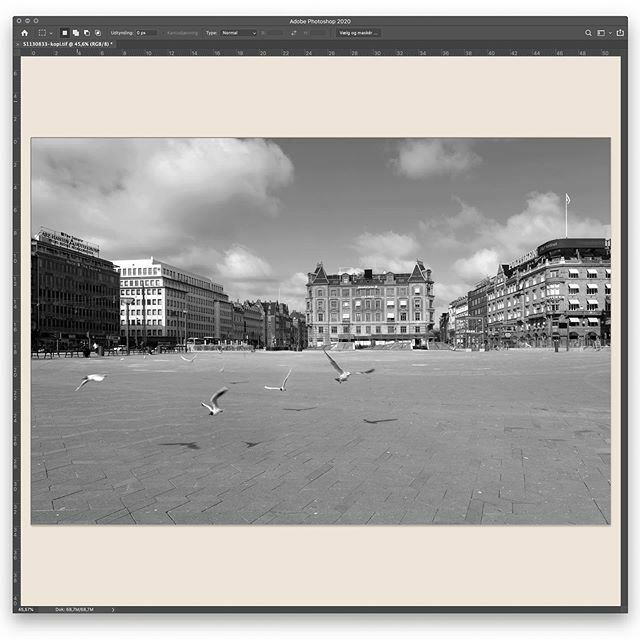Image resolution: width=640 pixels, height=640 pixels.
Task: Close the S1130833-kopi.tif document tab
Action: click(18, 44)
